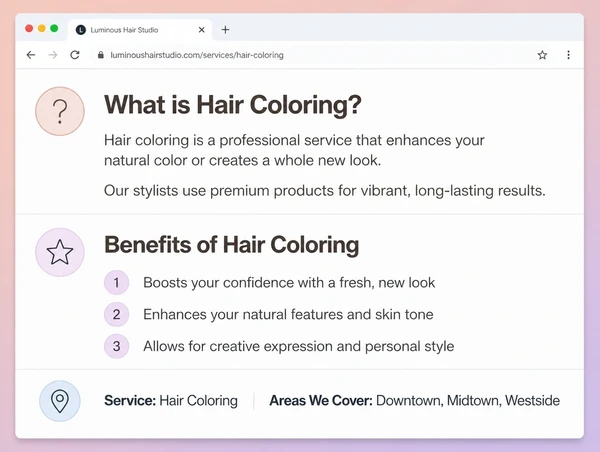Close the Luminous Hair Studio tab
The width and height of the screenshot is (600, 452).
(x=202, y=30)
